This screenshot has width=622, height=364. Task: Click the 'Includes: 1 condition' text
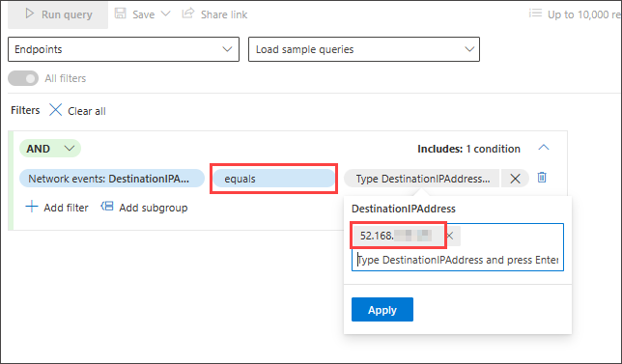(468, 149)
